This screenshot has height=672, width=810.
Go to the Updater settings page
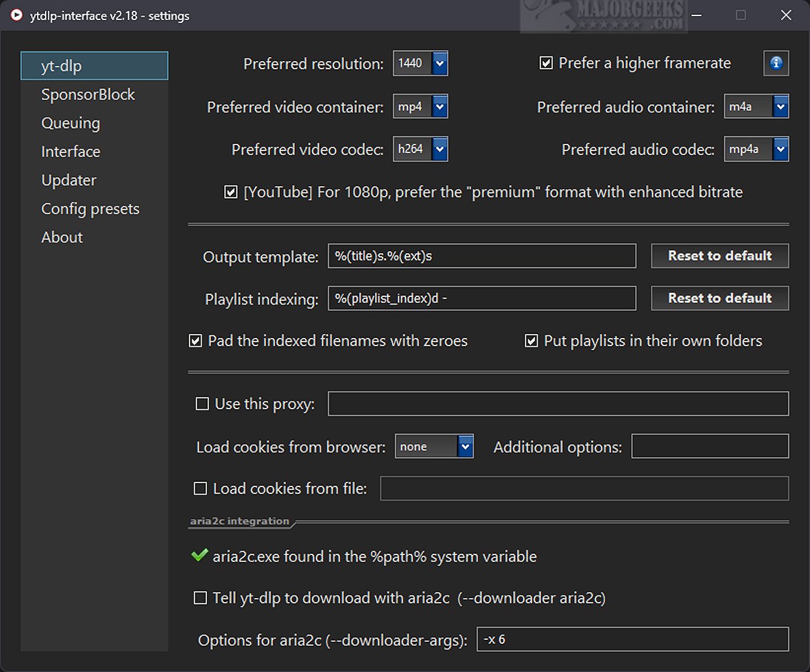[69, 180]
